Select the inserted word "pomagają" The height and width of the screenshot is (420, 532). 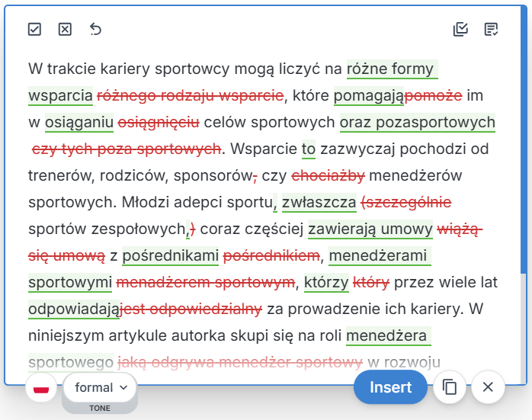369,96
